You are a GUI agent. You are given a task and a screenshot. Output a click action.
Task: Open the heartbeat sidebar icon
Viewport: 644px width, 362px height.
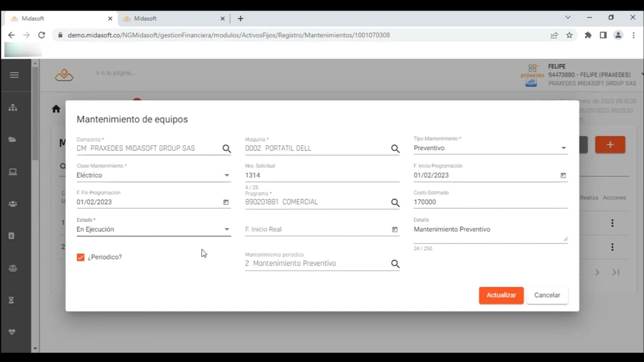coord(13,332)
